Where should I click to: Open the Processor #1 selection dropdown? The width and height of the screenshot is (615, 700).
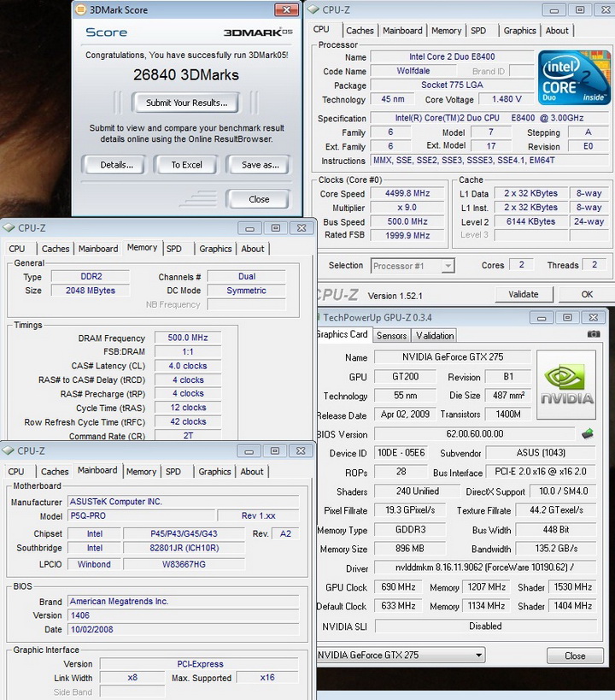448,266
